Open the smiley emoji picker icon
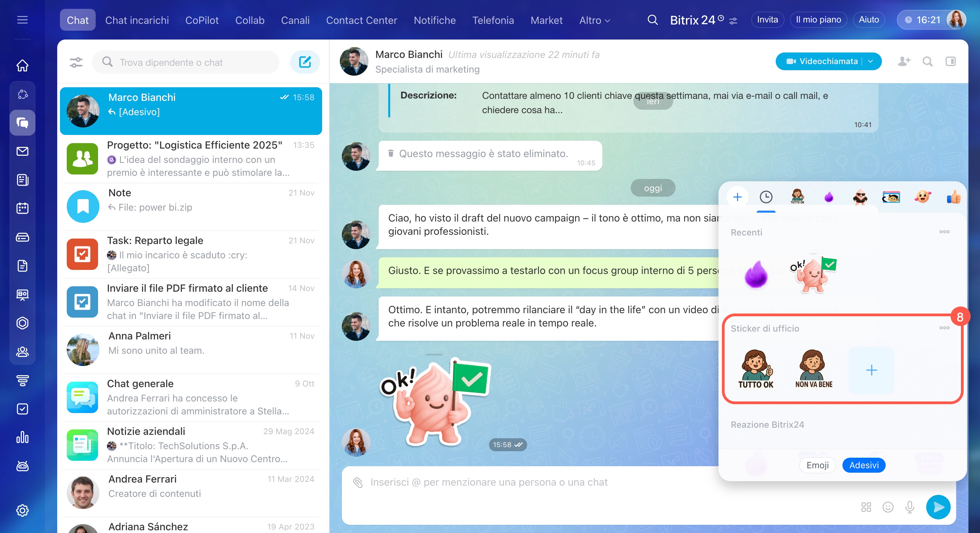The height and width of the screenshot is (533, 980). tap(888, 507)
